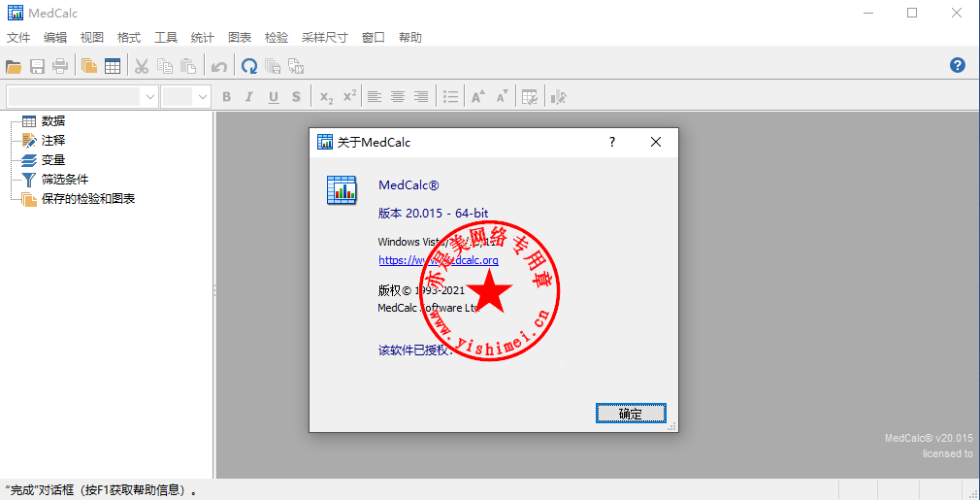Open saved tests and graphs toolbar icon

tap(88, 66)
